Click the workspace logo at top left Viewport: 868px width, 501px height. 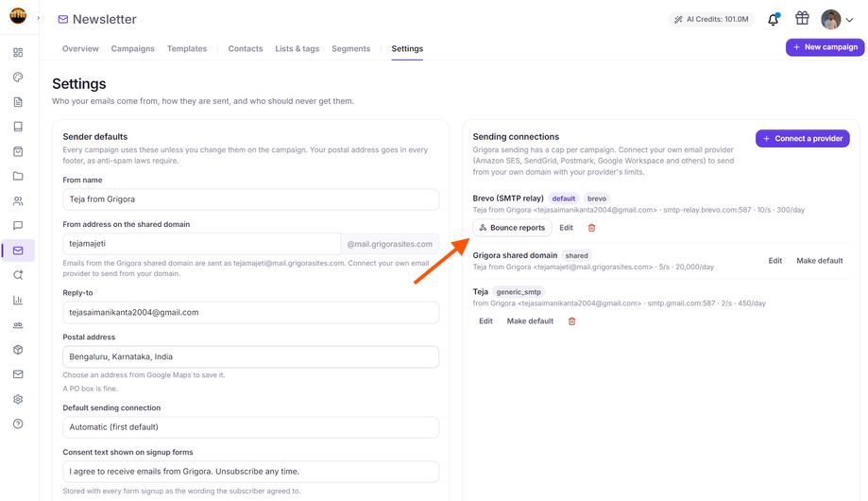pos(18,15)
